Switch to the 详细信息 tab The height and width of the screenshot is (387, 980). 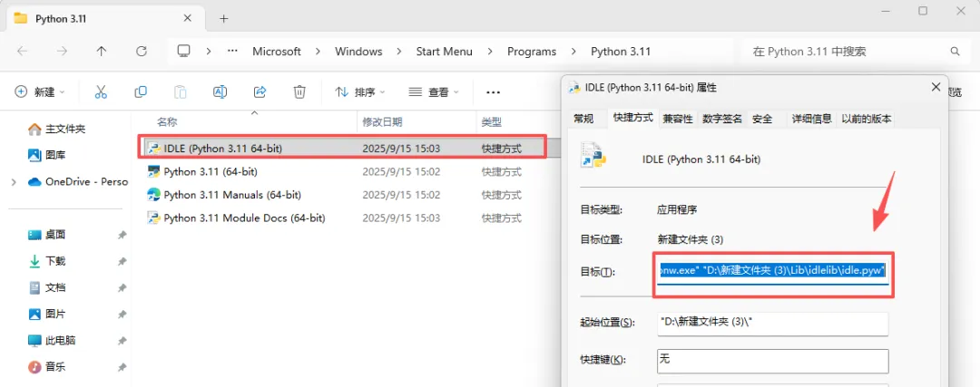tap(811, 119)
